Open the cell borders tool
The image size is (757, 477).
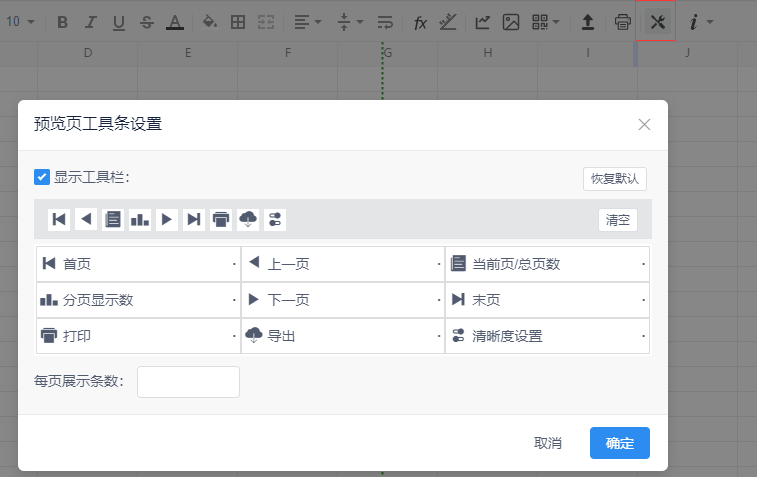point(238,22)
